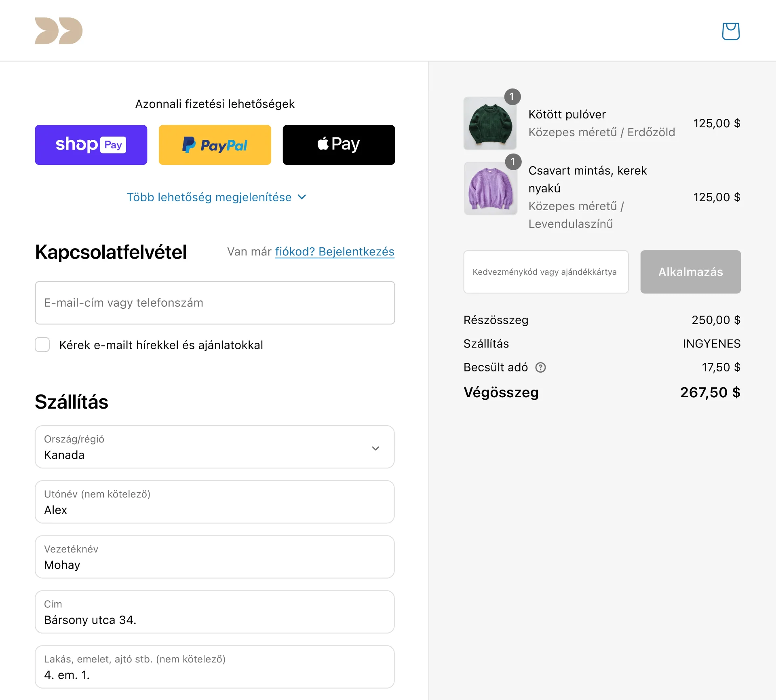Click the estimated tax help icon
The image size is (776, 700).
click(540, 367)
